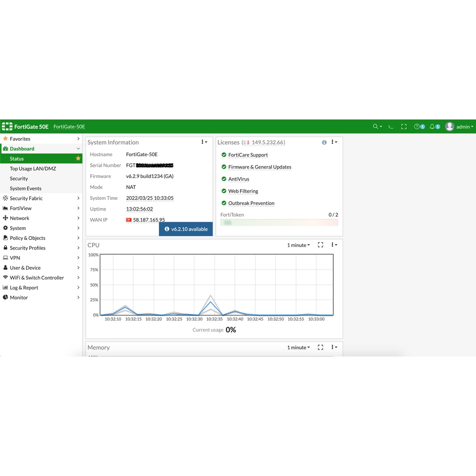This screenshot has width=476, height=476.
Task: Click firmware version v6.2.9 build1234 text
Action: coord(150,176)
